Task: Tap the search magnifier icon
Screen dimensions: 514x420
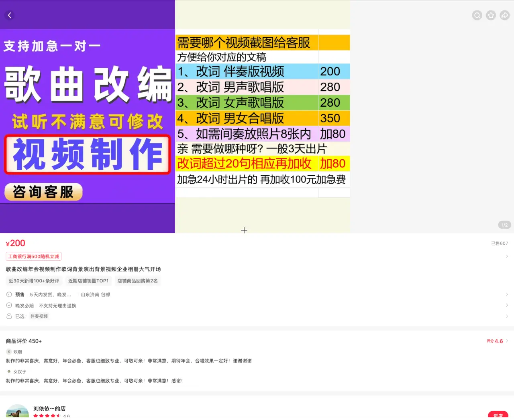Action: point(477,15)
